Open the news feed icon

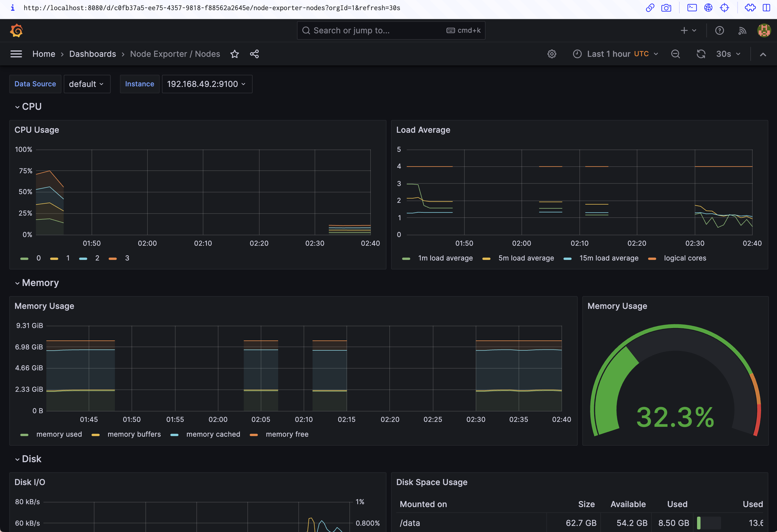click(742, 30)
